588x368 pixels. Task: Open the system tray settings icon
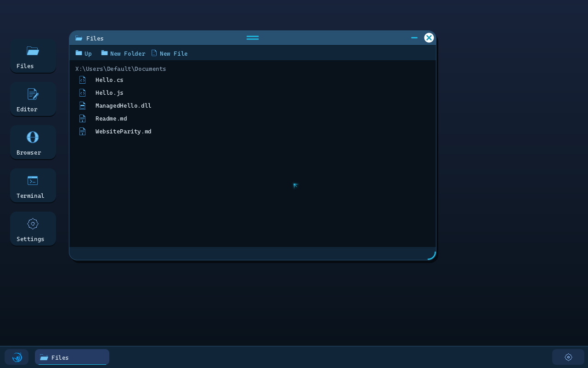point(568,357)
